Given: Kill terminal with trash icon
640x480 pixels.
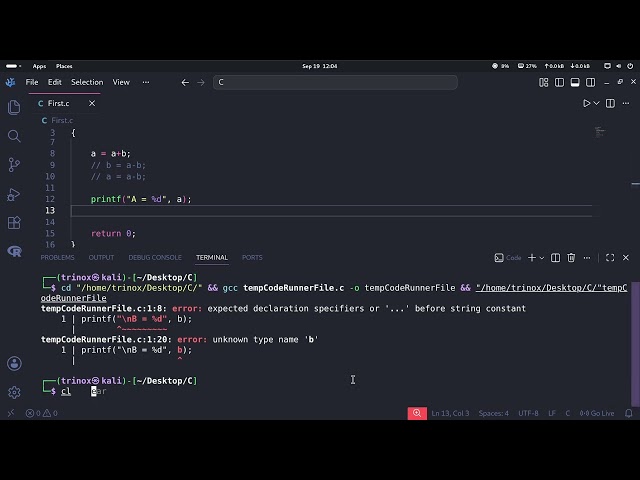Looking at the screenshot, I should (571, 258).
